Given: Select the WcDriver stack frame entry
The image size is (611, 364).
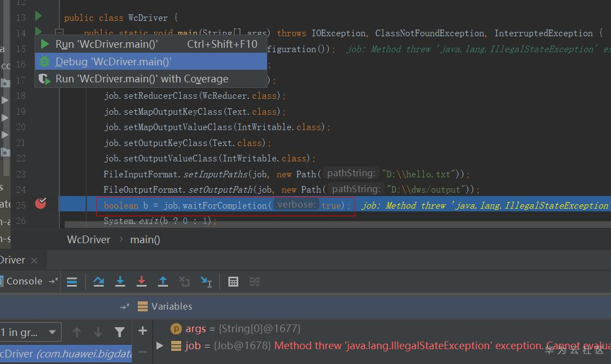Looking at the screenshot, I should pos(66,354).
